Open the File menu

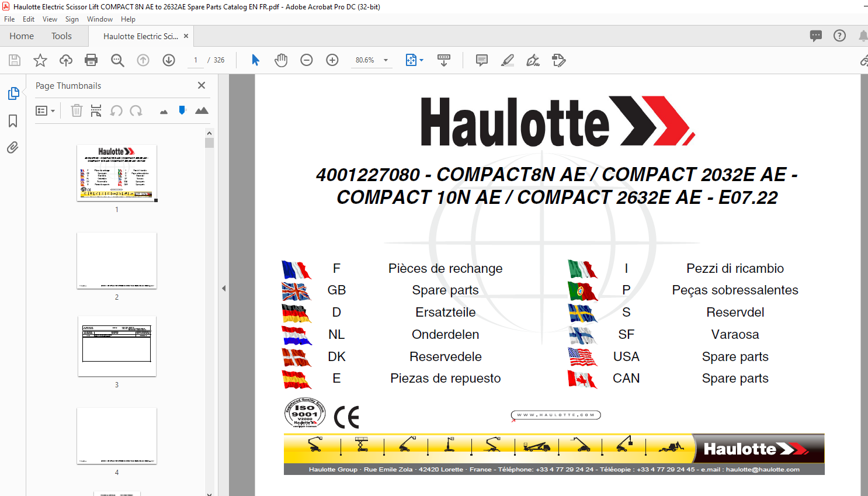(x=9, y=19)
